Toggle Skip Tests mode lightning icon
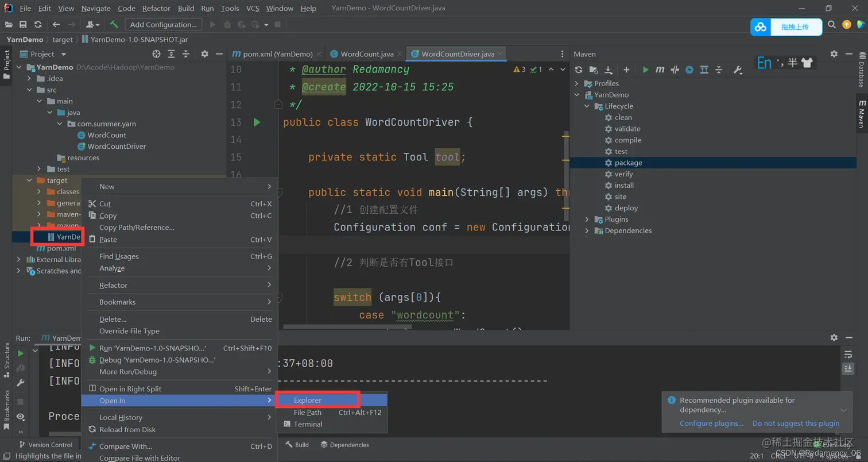Image resolution: width=868 pixels, height=462 pixels. click(689, 70)
